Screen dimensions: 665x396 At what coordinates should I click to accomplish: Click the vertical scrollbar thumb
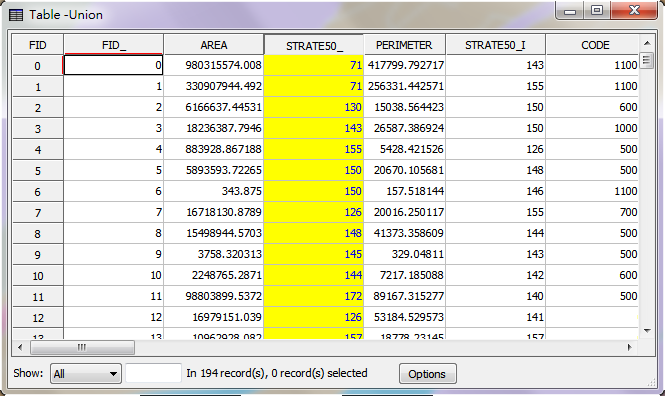click(647, 60)
